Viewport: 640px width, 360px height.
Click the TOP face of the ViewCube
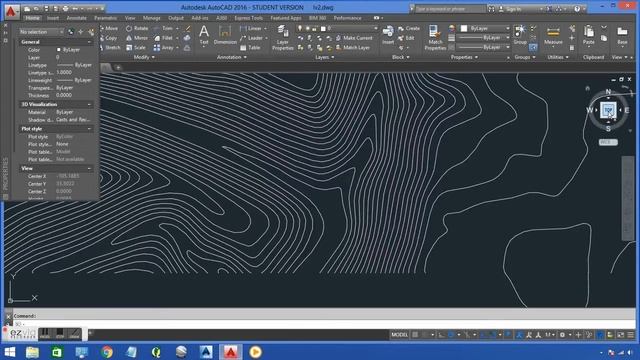click(x=608, y=110)
